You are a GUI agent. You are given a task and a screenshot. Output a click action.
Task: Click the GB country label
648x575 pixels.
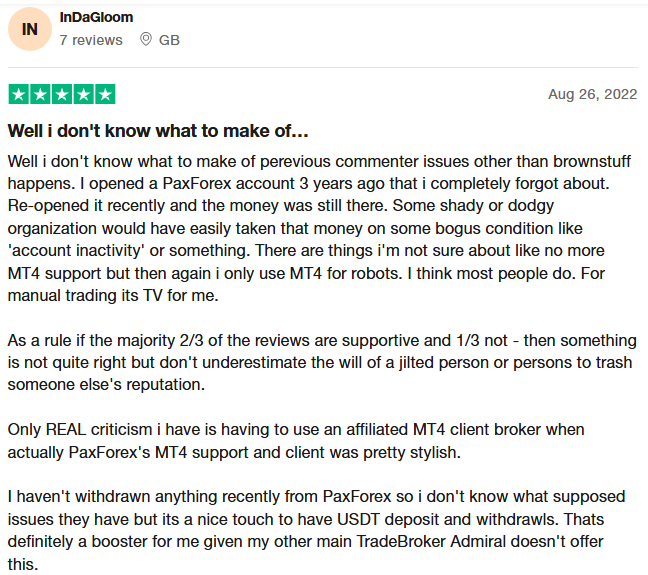click(x=169, y=40)
